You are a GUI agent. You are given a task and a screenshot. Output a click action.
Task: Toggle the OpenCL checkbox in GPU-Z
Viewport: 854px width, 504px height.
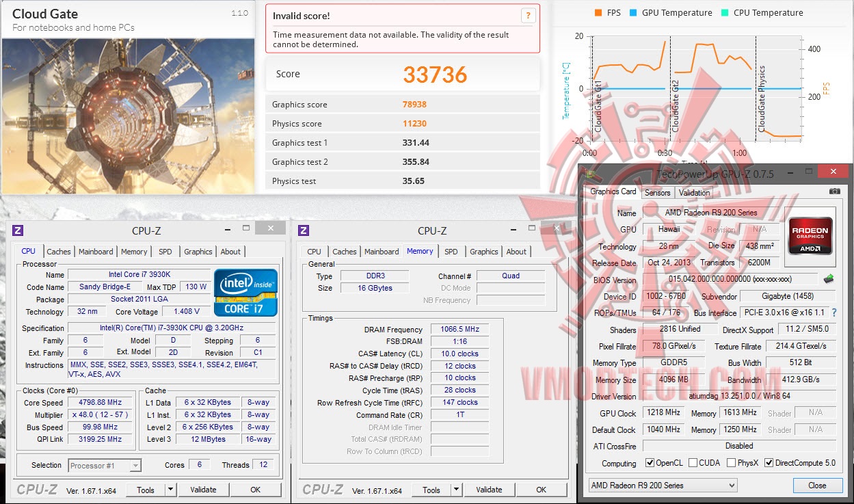pos(650,463)
